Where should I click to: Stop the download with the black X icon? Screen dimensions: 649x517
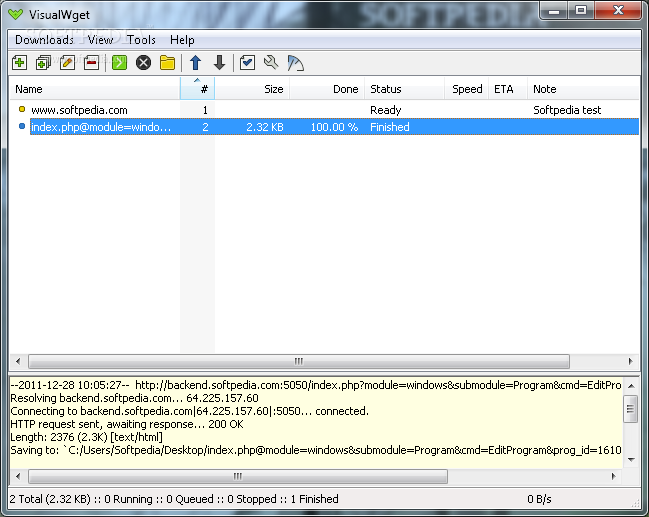[143, 63]
